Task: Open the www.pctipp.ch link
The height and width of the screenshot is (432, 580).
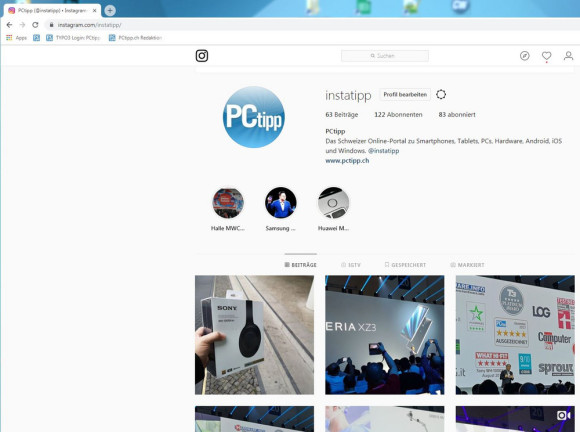Action: click(347, 161)
